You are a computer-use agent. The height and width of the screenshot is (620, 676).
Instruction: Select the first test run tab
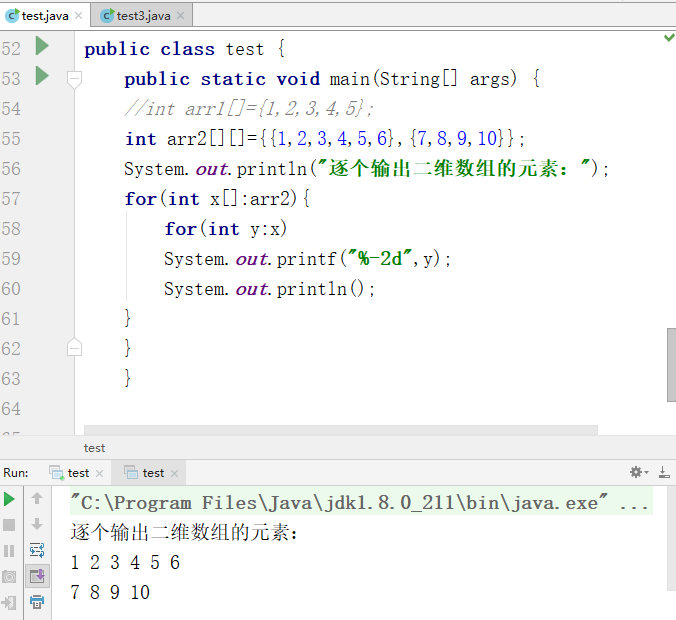(x=78, y=473)
